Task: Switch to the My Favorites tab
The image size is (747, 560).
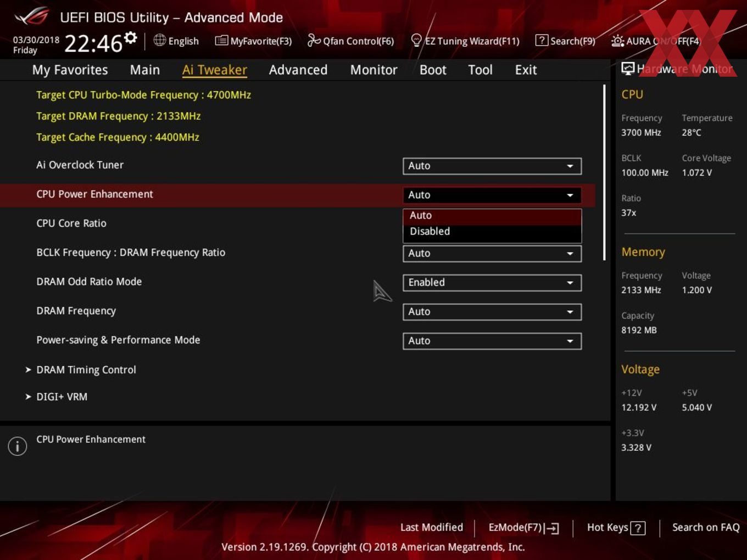Action: click(70, 70)
